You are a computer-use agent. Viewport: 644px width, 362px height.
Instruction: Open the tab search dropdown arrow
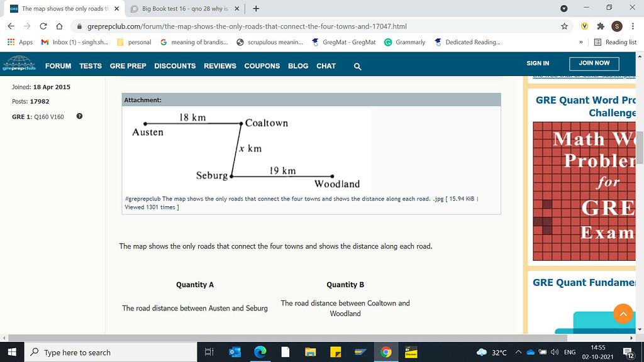(x=564, y=9)
